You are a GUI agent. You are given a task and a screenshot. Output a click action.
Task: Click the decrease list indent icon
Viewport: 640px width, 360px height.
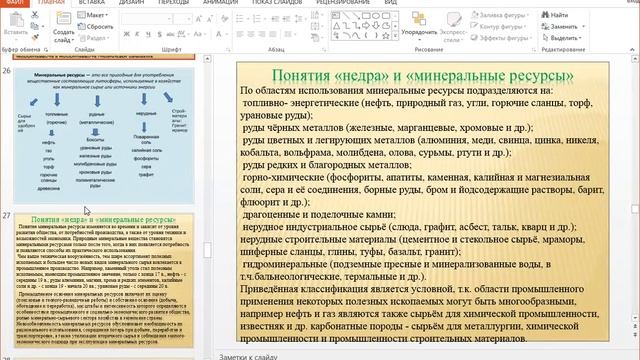(x=275, y=19)
